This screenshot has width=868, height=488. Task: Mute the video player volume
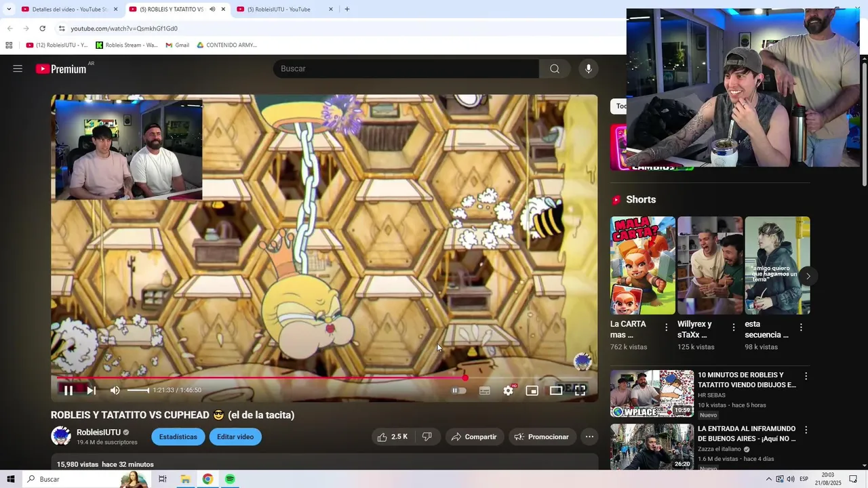tap(115, 390)
